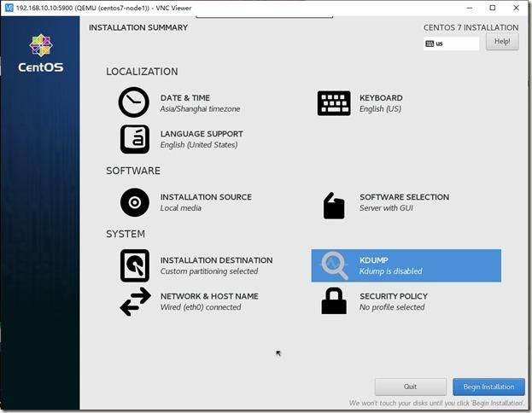Minimize the VNC Viewer window
532x413 pixels.
point(470,8)
